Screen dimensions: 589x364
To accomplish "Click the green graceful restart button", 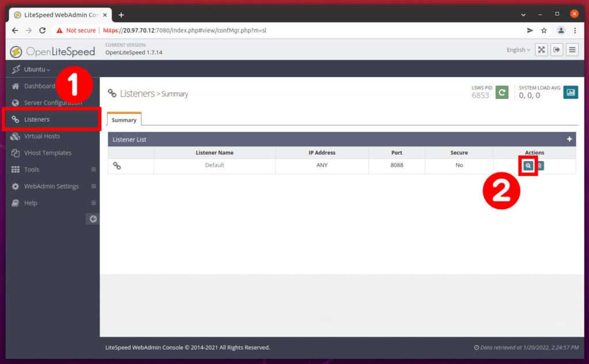I will tap(502, 93).
